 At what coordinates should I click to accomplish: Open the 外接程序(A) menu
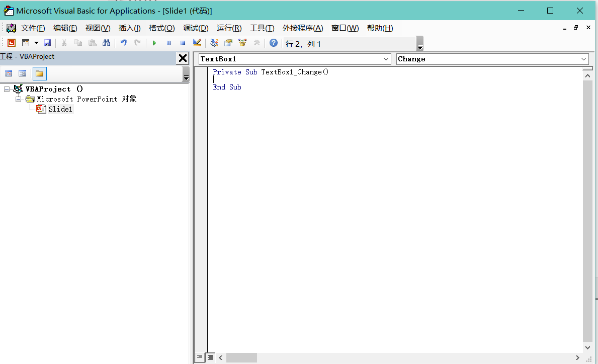click(303, 28)
